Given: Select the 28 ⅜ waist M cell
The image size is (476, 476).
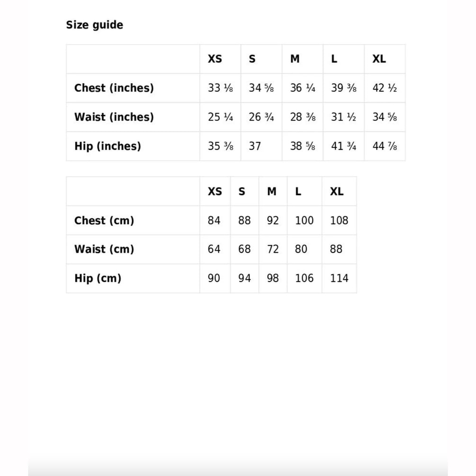Looking at the screenshot, I should (x=303, y=117).
